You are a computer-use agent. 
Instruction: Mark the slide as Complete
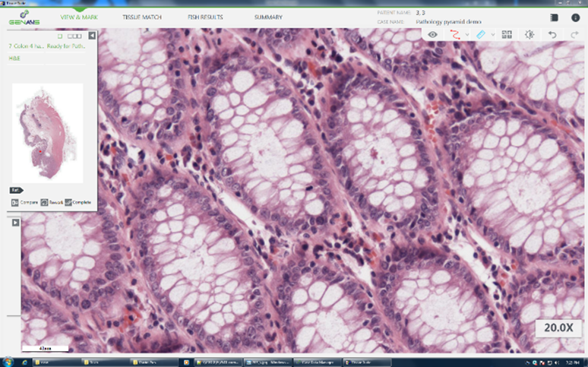pyautogui.click(x=77, y=202)
